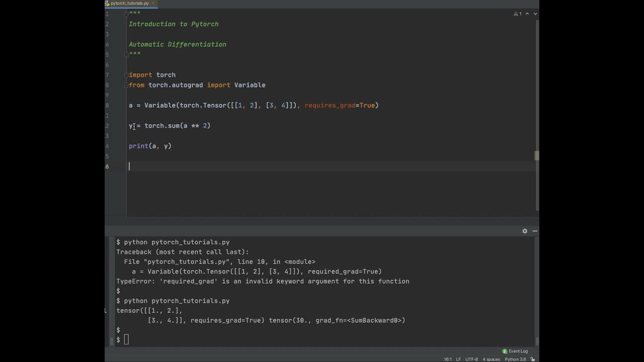The image size is (644, 362).
Task: Click the warning stripe marker on the editor scrollbar
Action: (x=537, y=156)
